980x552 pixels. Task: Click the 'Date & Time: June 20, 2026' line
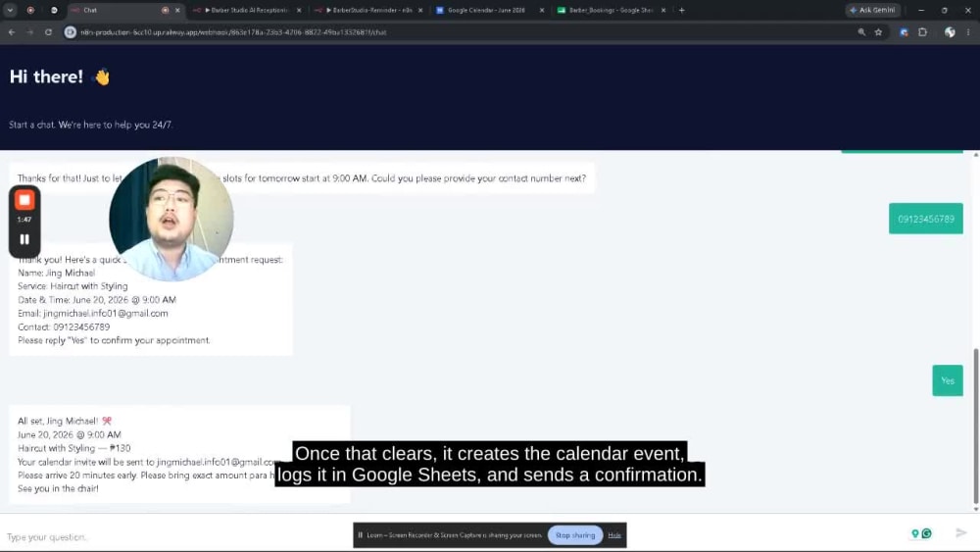97,299
